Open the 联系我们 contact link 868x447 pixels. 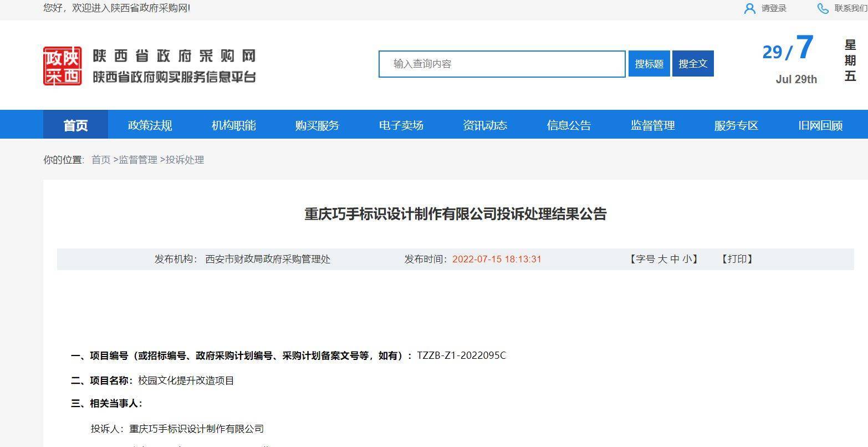850,8
